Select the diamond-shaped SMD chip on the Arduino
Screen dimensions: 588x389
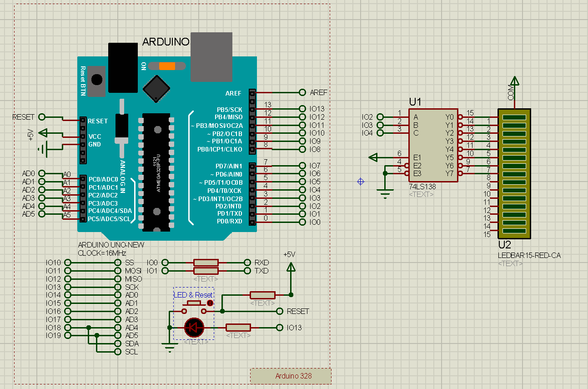157,88
